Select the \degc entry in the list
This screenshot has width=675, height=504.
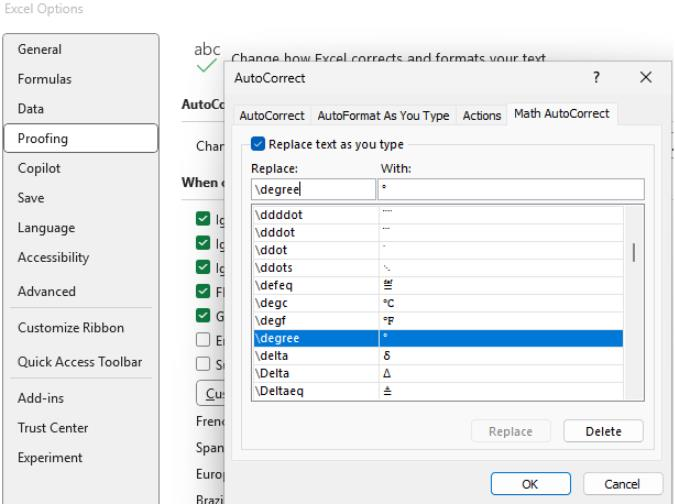tap(438, 303)
